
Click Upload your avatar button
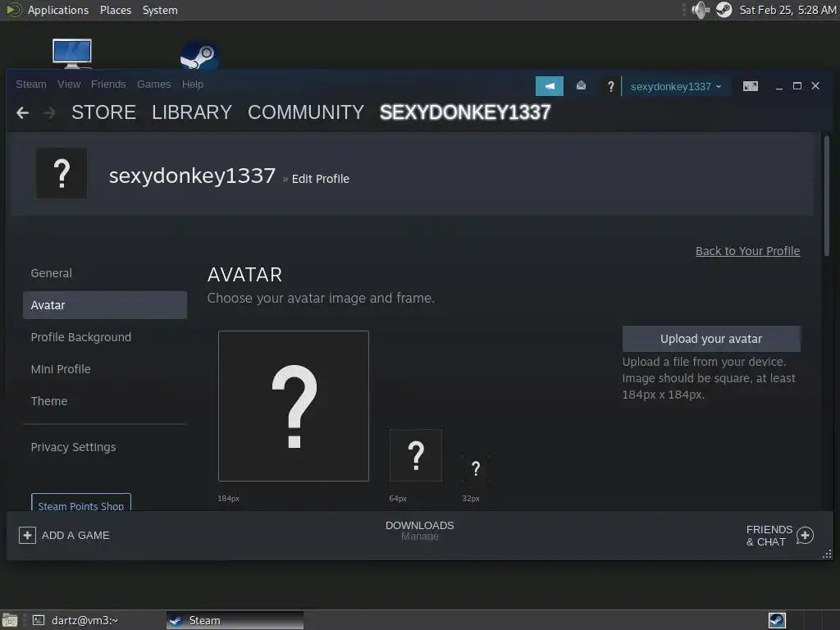click(x=711, y=339)
